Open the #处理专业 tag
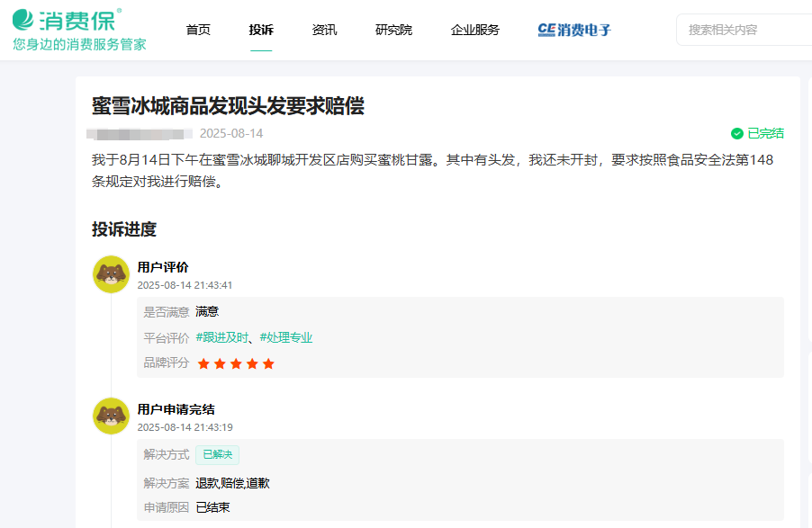Image resolution: width=812 pixels, height=528 pixels. click(286, 337)
